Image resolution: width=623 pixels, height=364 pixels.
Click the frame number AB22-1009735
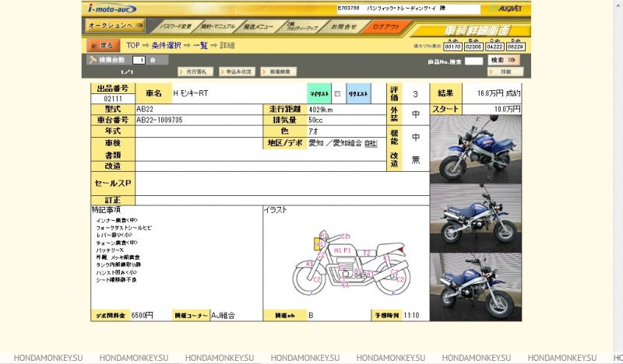tap(160, 120)
